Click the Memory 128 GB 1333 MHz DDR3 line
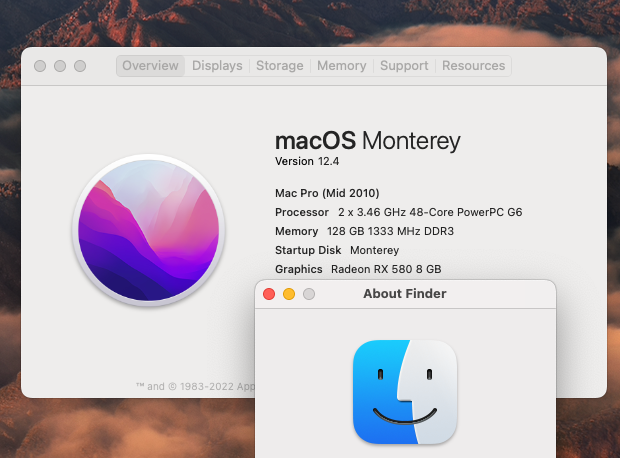 pyautogui.click(x=364, y=231)
